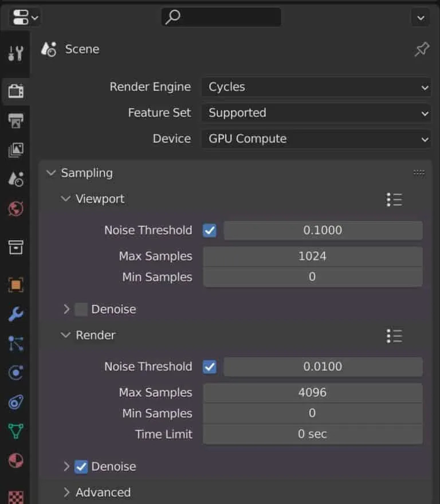Adjust the Render Max Samples field

tap(312, 393)
